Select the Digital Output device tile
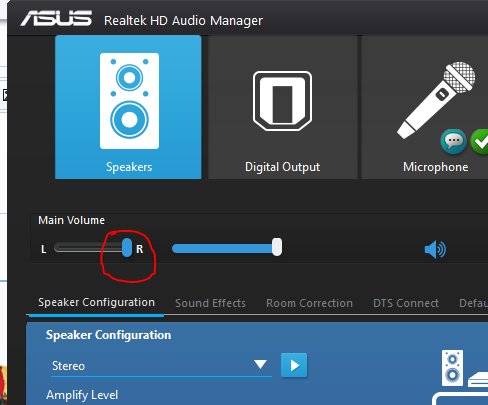The image size is (488, 405). coord(283,107)
